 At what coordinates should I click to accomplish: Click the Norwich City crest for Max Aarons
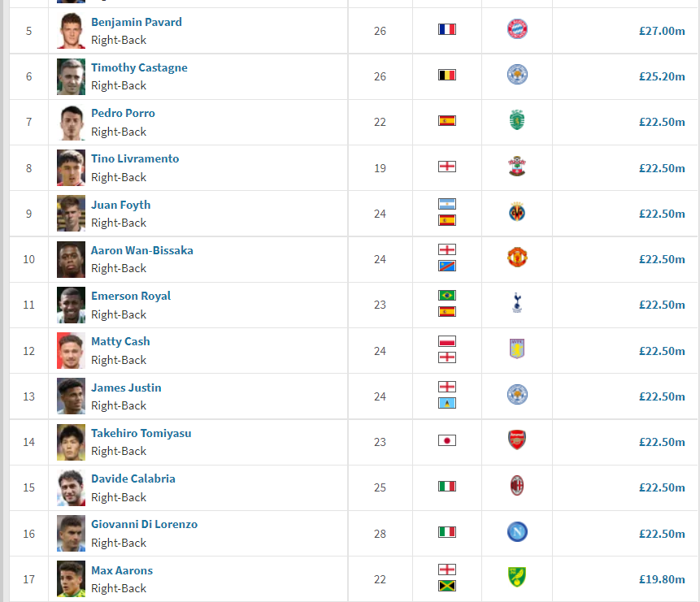coord(517,578)
